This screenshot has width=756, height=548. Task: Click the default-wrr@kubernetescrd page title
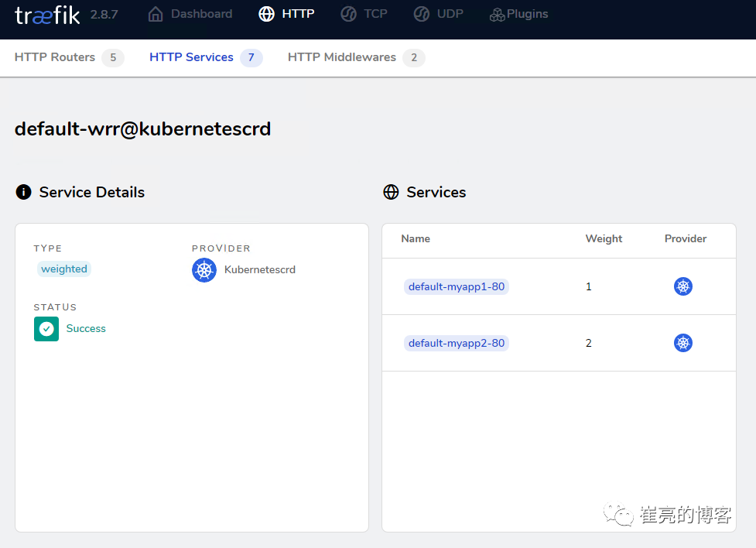coord(142,128)
